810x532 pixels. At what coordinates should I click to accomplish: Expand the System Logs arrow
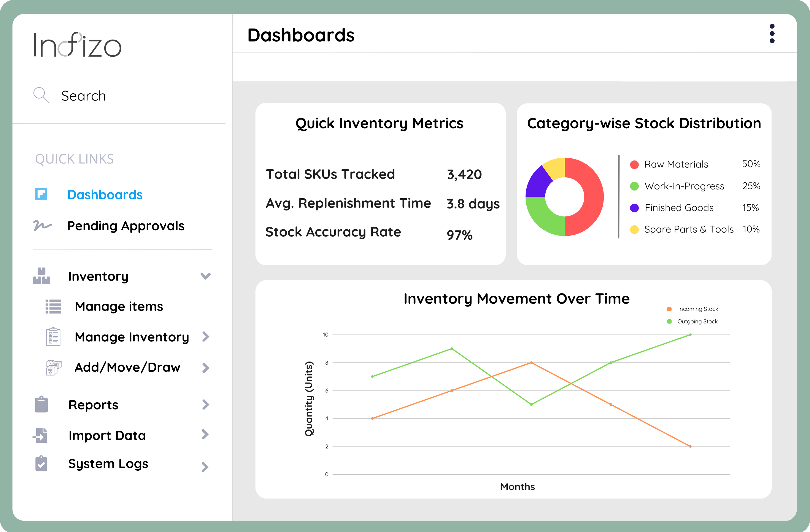pyautogui.click(x=205, y=467)
